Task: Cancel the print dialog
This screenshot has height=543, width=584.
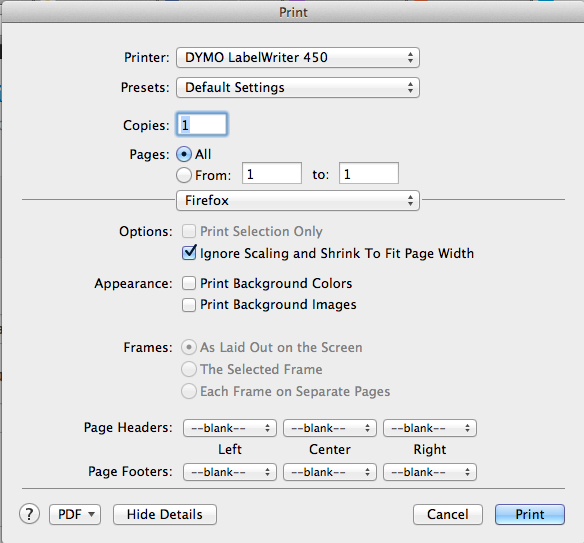Action: pyautogui.click(x=447, y=514)
